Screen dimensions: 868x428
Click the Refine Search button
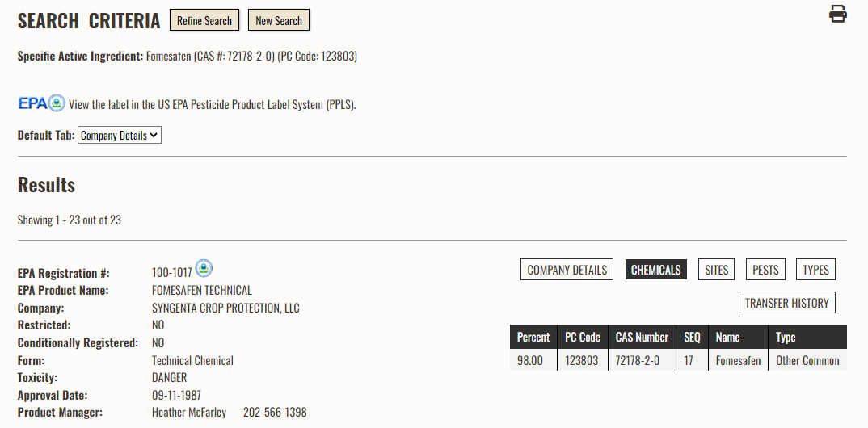pos(204,20)
